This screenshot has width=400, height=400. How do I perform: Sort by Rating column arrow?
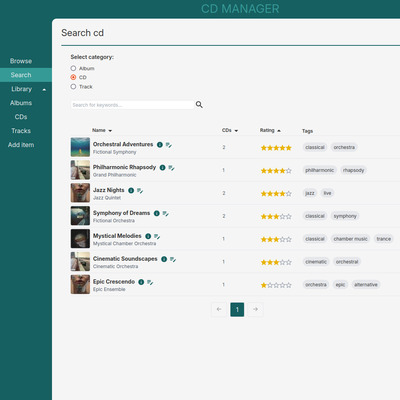pyautogui.click(x=279, y=131)
